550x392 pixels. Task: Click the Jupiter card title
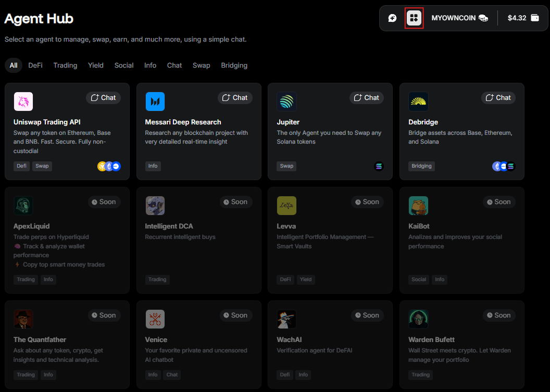pyautogui.click(x=288, y=122)
